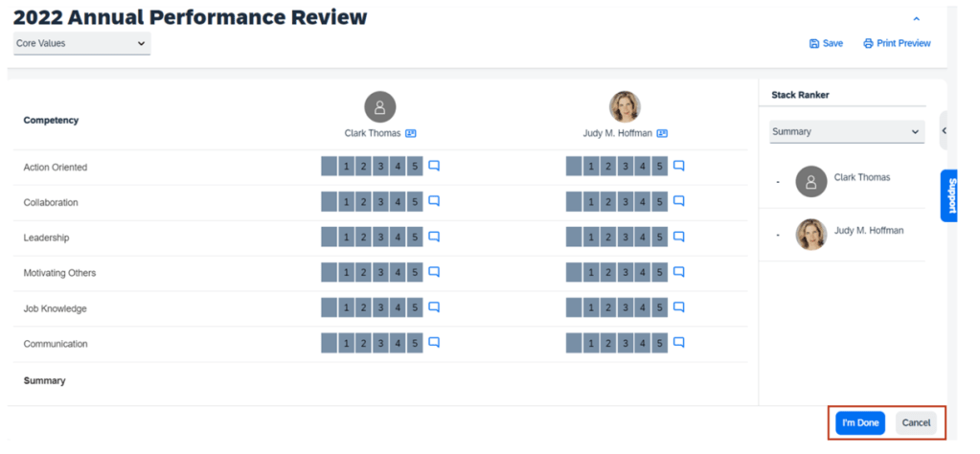This screenshot has width=980, height=454.
Task: Rate Judy Hoffman 4 for Communication
Action: point(643,343)
